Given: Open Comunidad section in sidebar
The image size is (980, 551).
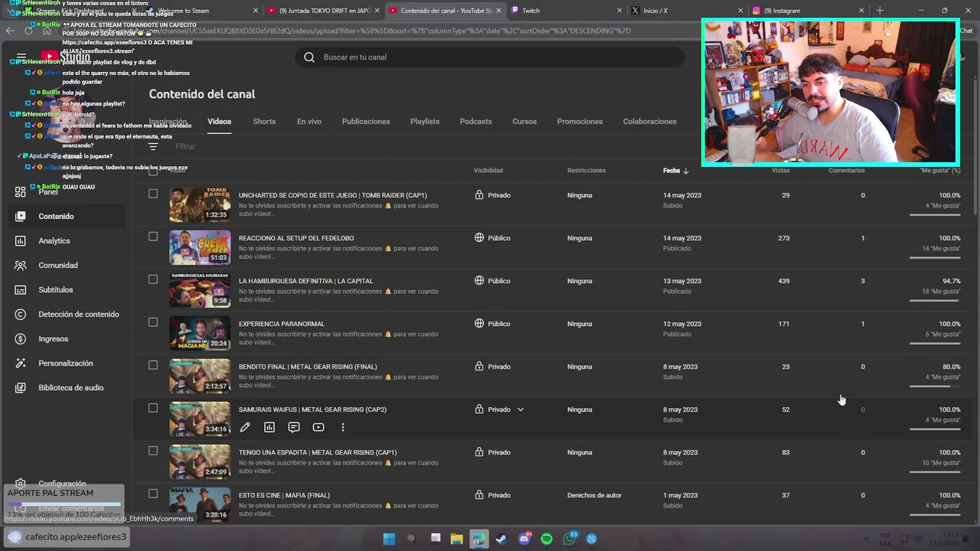Looking at the screenshot, I should pos(57,266).
